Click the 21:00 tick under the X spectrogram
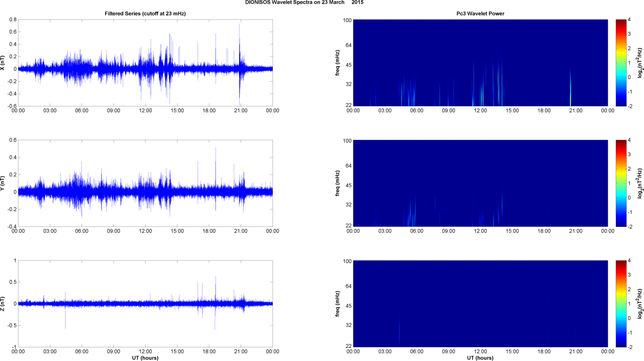This screenshot has width=644, height=361. [576, 111]
